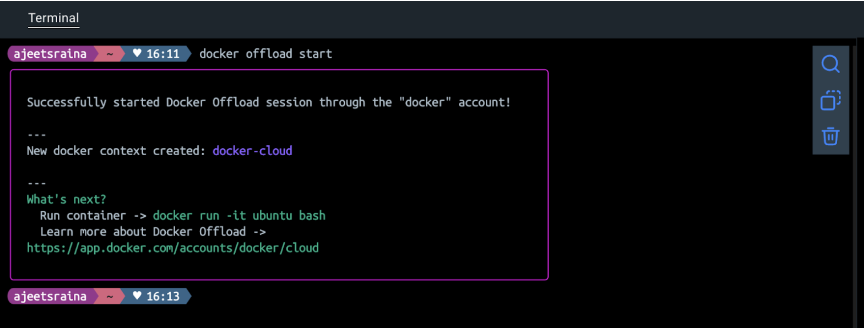Open the https://app.docker.com/accounts/docker/cloud link
This screenshot has width=868, height=328.
pos(172,248)
